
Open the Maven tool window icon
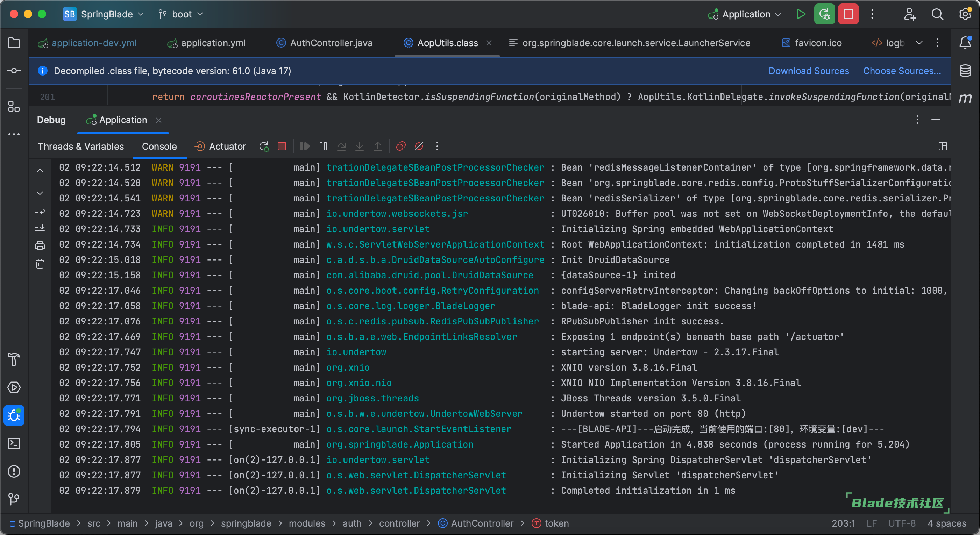tap(965, 99)
